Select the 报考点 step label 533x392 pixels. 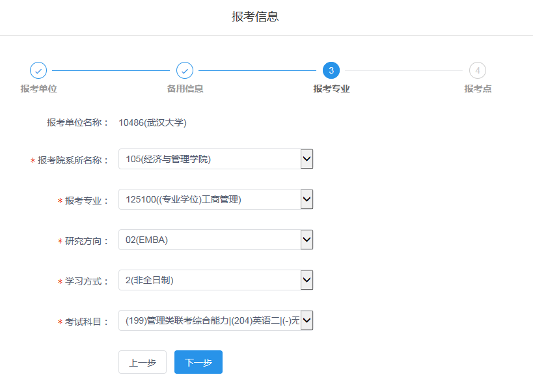[478, 89]
